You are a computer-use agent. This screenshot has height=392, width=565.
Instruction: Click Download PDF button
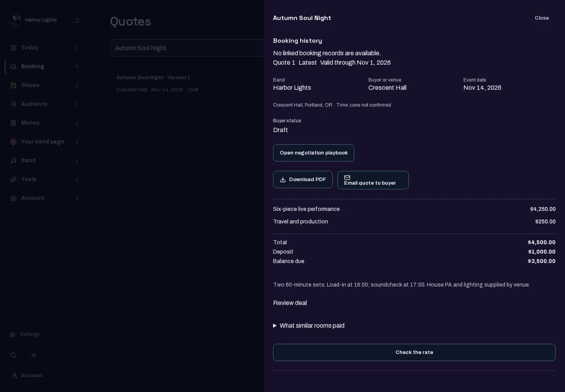303,180
